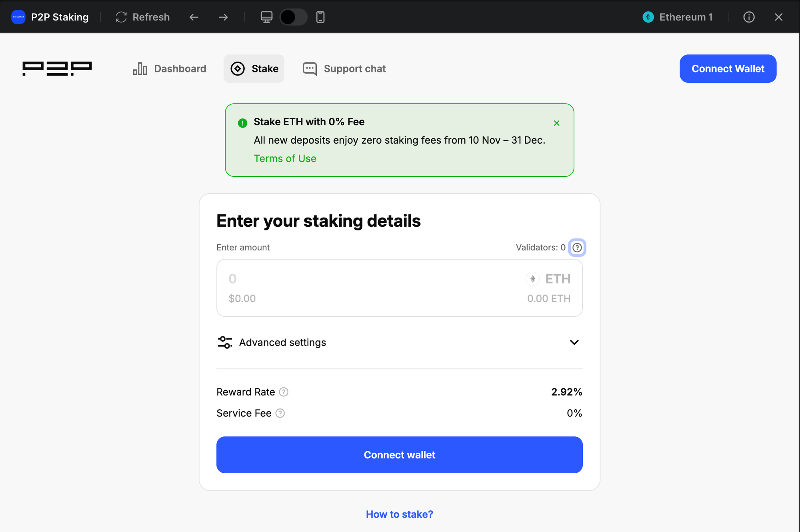Click the Validators help question mark icon
800x532 pixels.
point(577,248)
